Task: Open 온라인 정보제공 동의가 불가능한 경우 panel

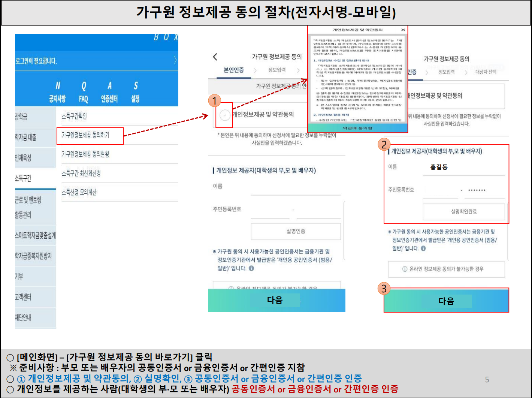Action: tap(447, 269)
